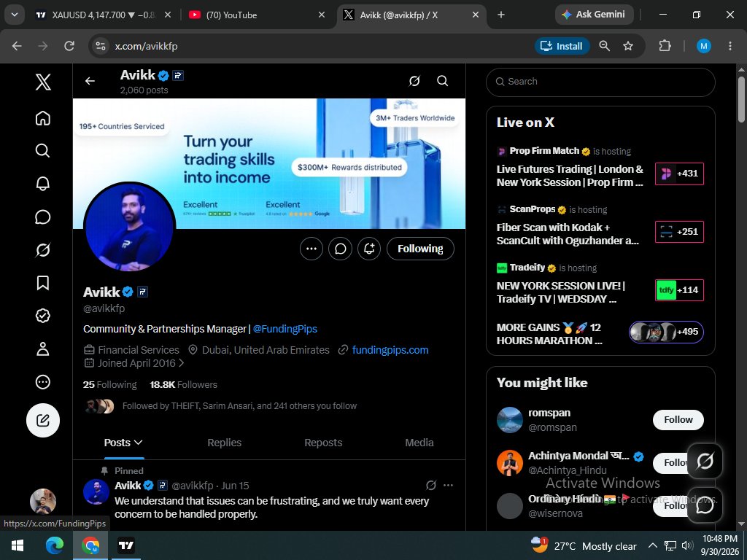Search Avikk's posts with header magnifier
Image resolution: width=747 pixels, height=560 pixels.
click(443, 81)
